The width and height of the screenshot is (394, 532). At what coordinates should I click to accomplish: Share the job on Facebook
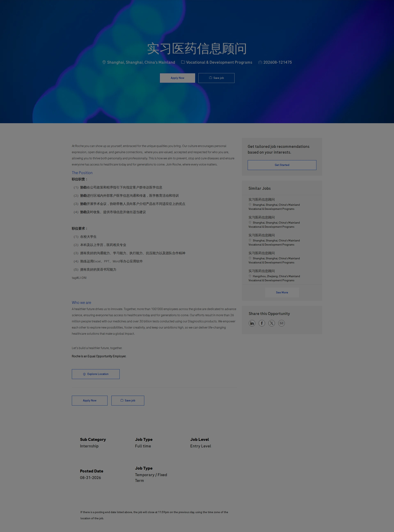coord(262,323)
